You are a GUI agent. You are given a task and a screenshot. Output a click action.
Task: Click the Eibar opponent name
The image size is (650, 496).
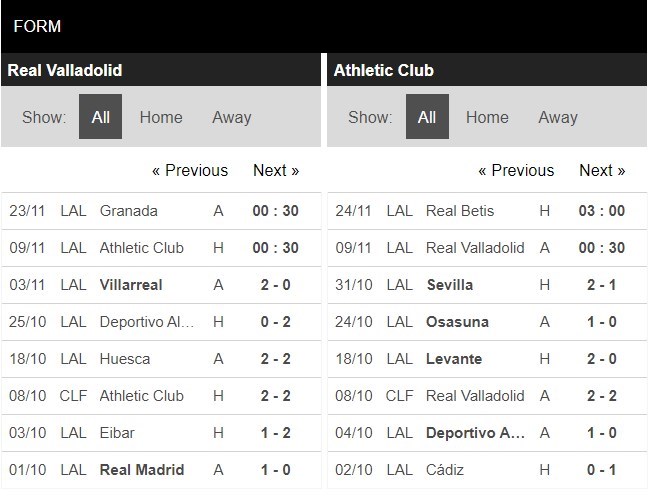[x=117, y=433]
